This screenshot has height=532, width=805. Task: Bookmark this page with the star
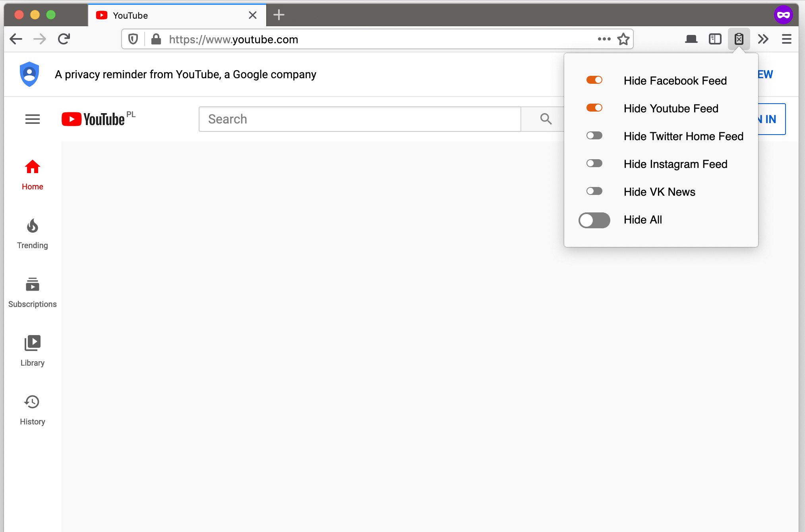tap(623, 39)
